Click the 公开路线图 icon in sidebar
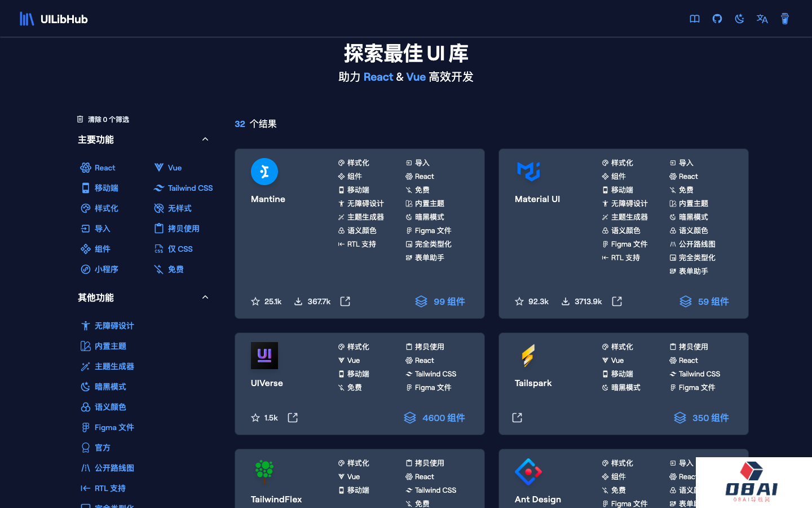812x508 pixels. point(85,468)
